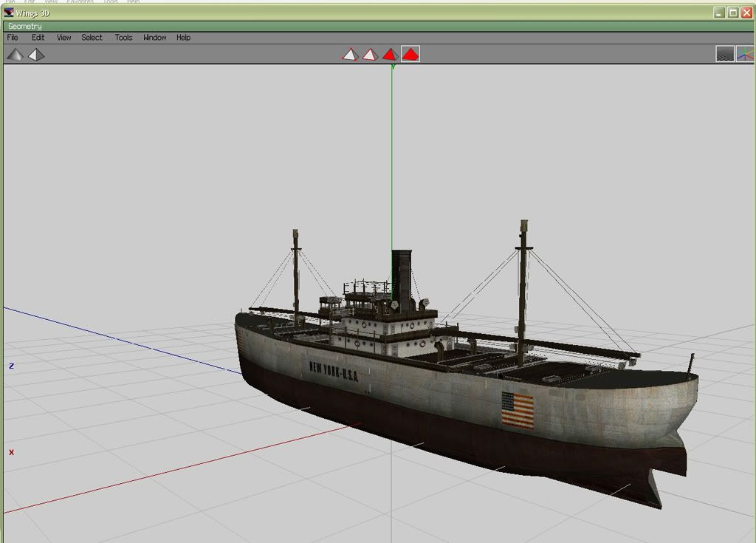Click the American flag on the ship hull
Screen dimensions: 756x543
tap(518, 410)
